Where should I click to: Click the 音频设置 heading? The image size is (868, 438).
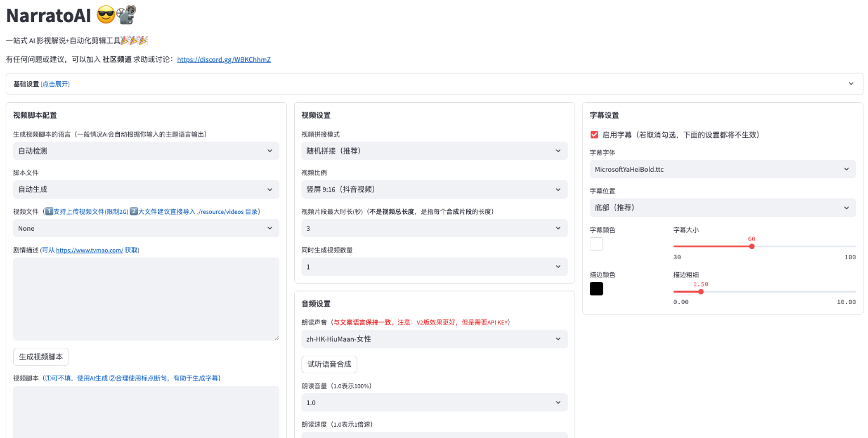(x=316, y=304)
